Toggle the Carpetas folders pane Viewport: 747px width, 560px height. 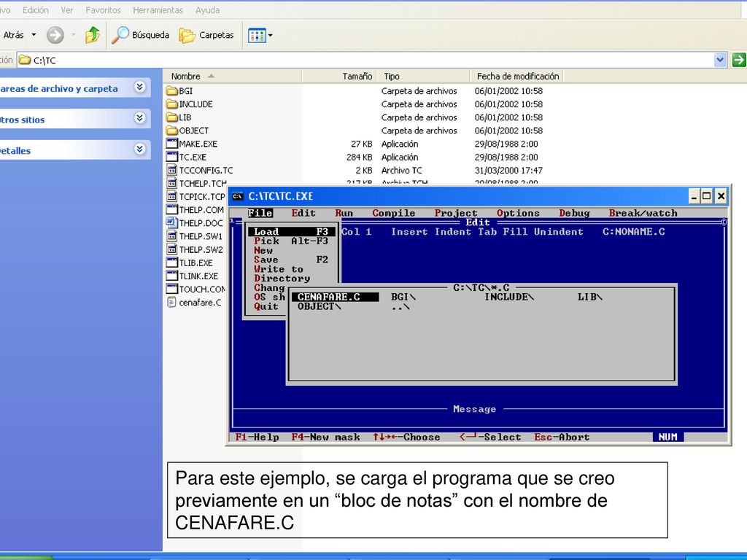click(206, 35)
